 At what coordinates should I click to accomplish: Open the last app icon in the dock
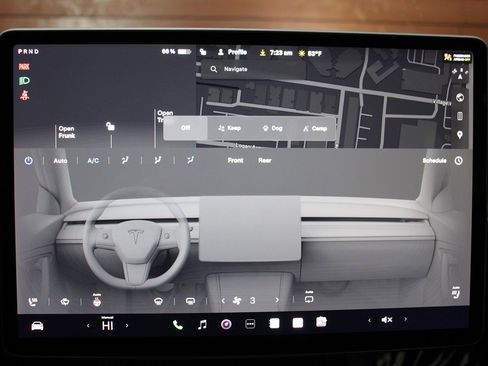pyautogui.click(x=321, y=322)
